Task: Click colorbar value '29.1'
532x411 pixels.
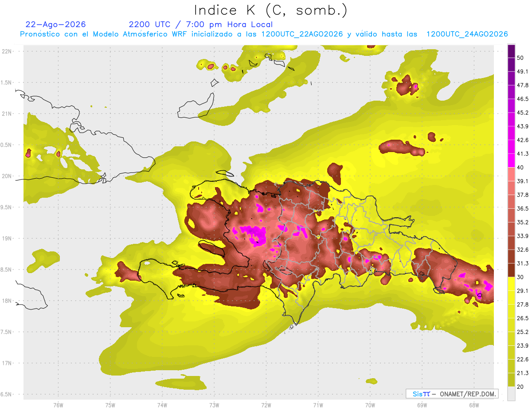Action: click(522, 291)
